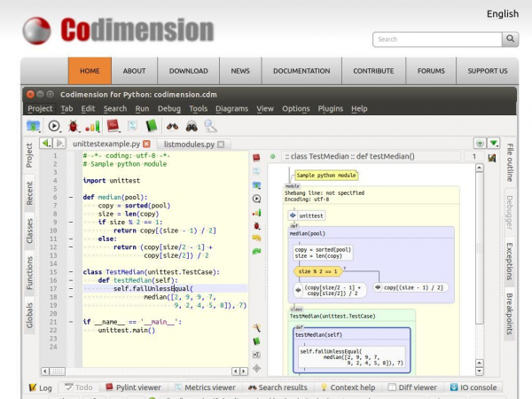Image resolution: width=532 pixels, height=399 pixels.
Task: Click the diagram scroll up arrow
Action: coord(479,168)
